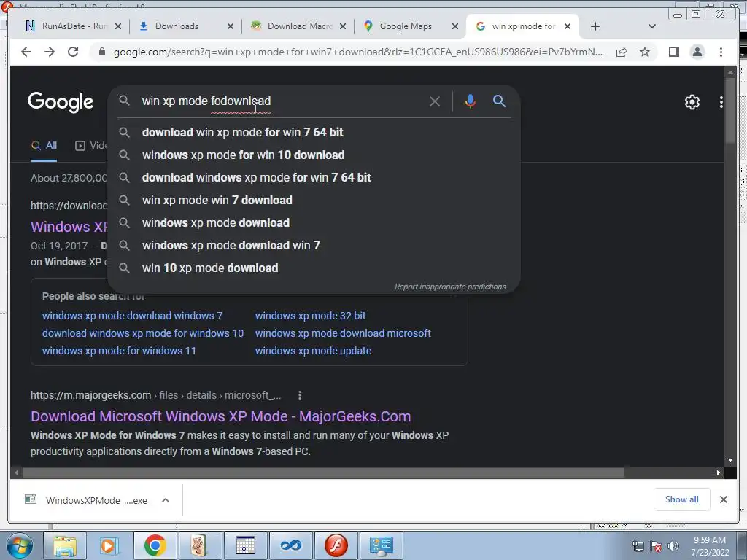Close the RunAsDate tab
747x560 pixels.
pyautogui.click(x=118, y=26)
